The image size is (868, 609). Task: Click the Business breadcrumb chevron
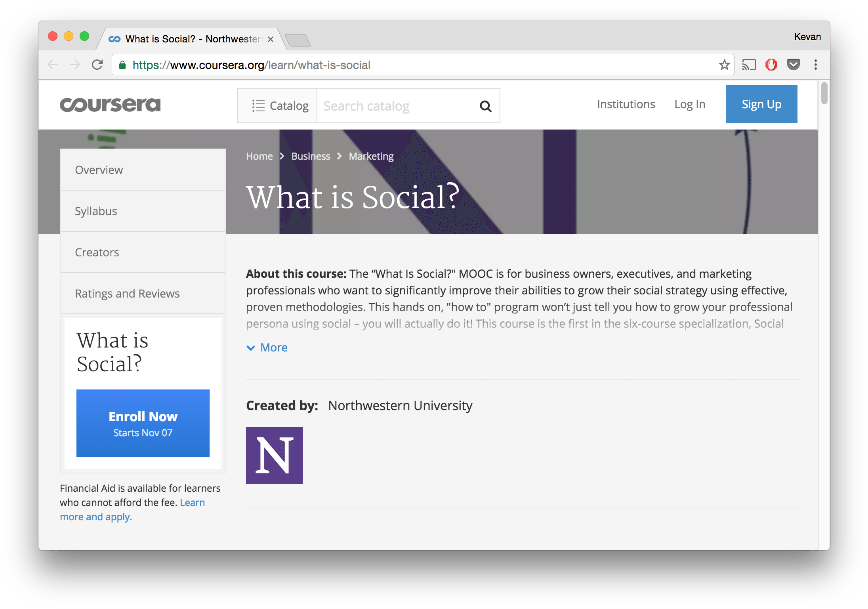(339, 156)
